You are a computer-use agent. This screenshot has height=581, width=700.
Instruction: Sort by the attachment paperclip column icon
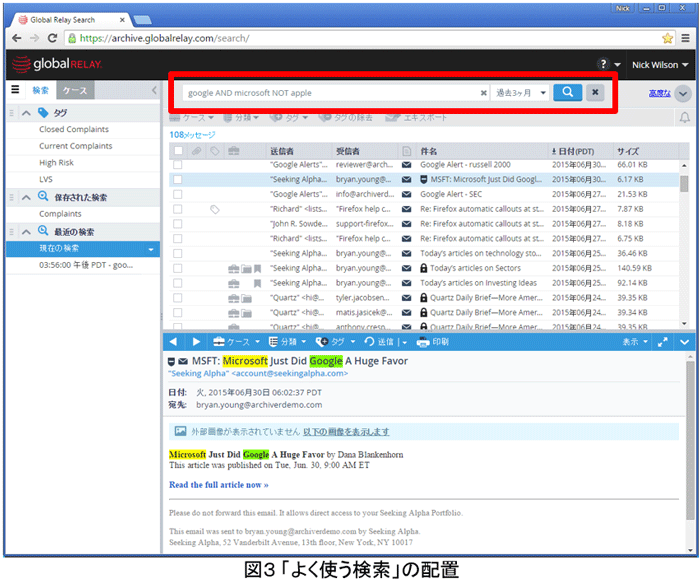pos(196,151)
